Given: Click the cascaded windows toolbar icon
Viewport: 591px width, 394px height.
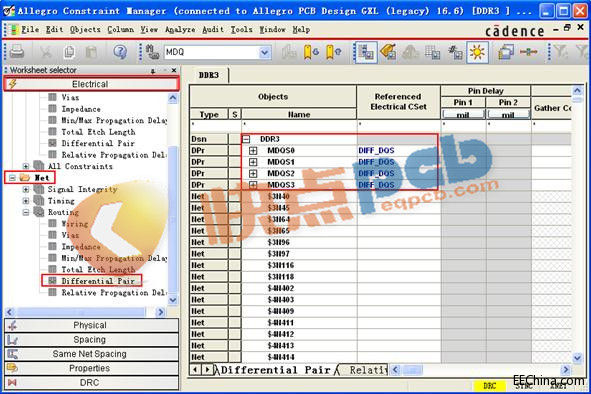Looking at the screenshot, I should 505,52.
